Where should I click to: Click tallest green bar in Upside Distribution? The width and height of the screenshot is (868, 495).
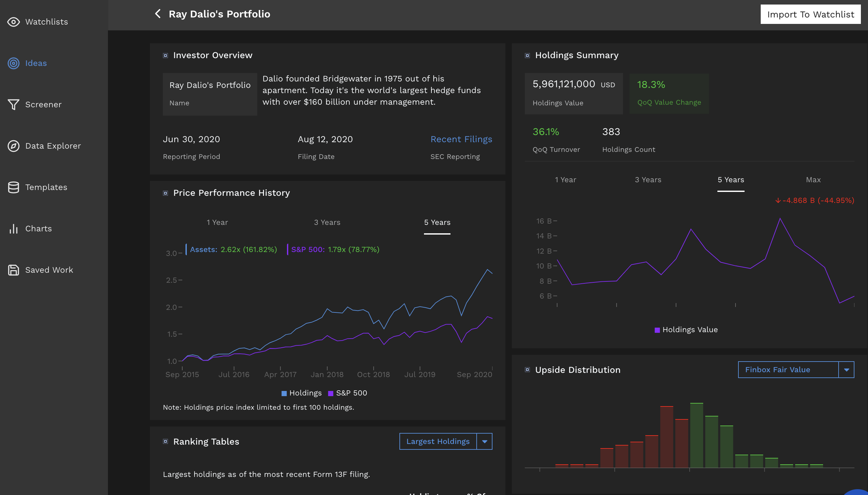click(696, 435)
